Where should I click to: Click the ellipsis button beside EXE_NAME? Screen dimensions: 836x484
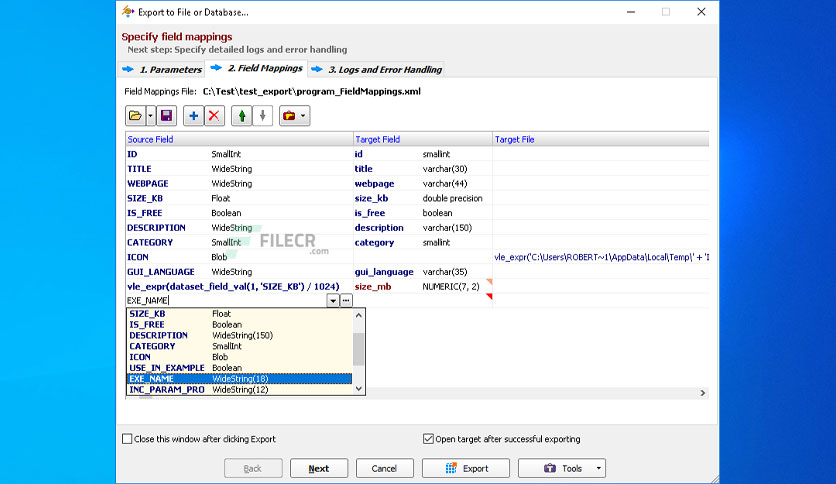point(346,301)
